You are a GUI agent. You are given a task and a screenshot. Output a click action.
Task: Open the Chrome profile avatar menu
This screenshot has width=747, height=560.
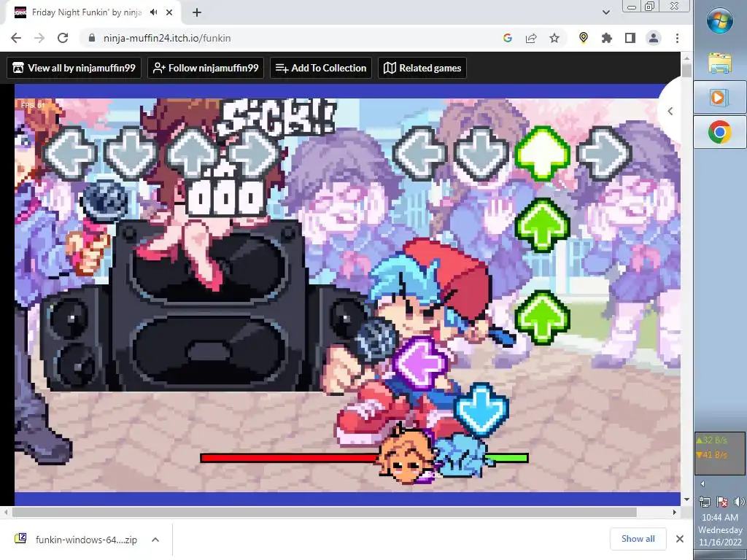click(x=653, y=38)
